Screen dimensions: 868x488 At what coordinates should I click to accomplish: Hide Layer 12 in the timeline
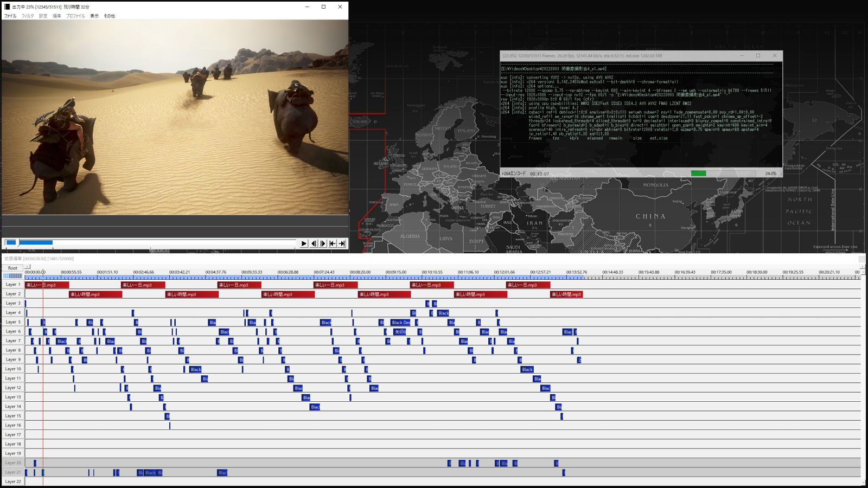(12, 388)
